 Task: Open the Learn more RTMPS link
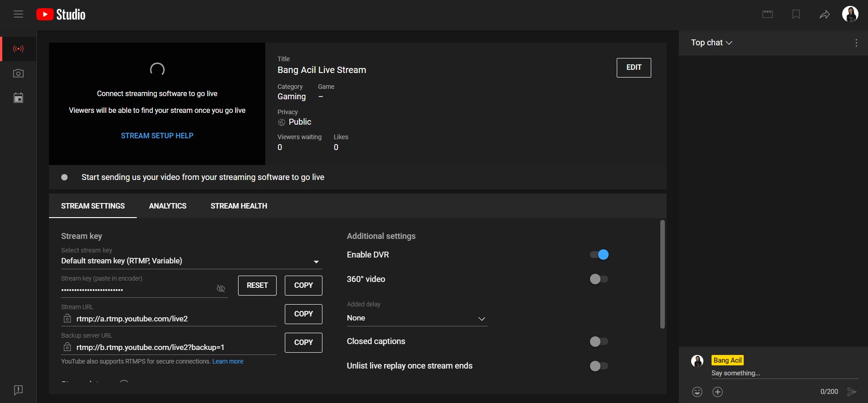[x=228, y=361]
